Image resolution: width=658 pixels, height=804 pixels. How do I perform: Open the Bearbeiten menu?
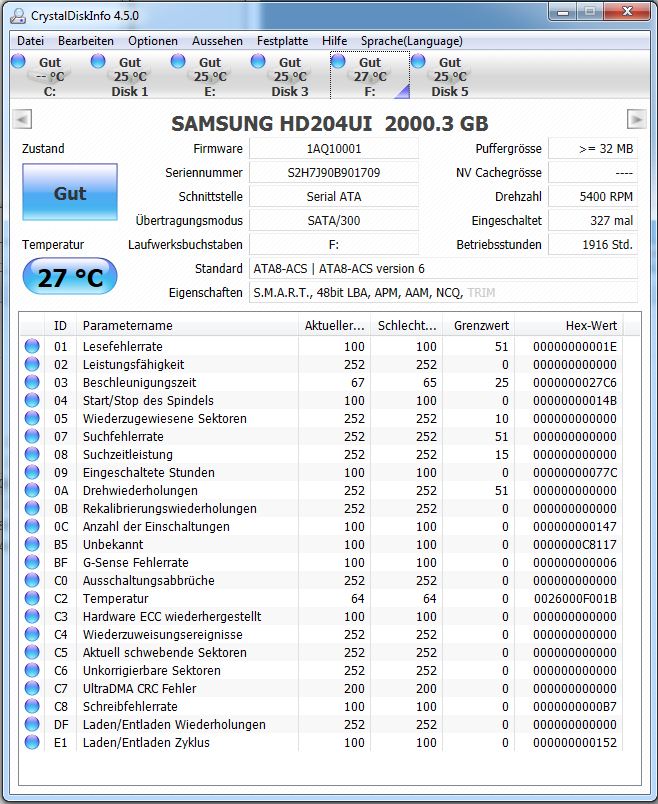[x=86, y=41]
